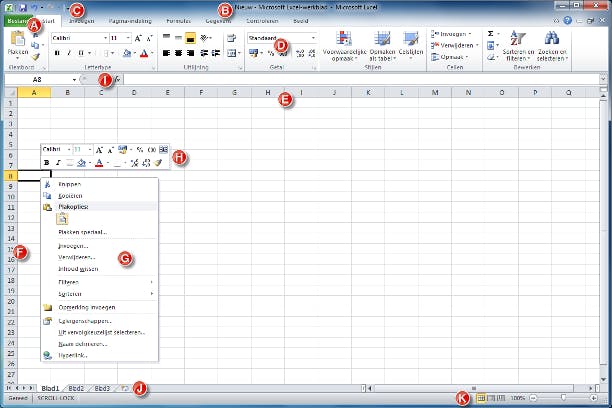The image size is (612, 408).
Task: Decrease font size with the ribbon's small A button
Action: (x=150, y=38)
